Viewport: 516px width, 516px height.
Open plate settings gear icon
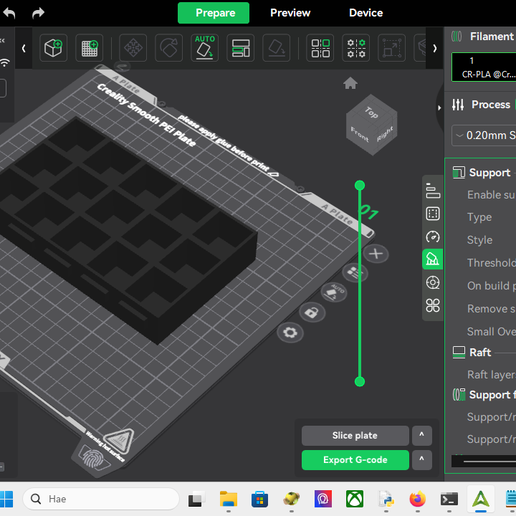pos(290,332)
